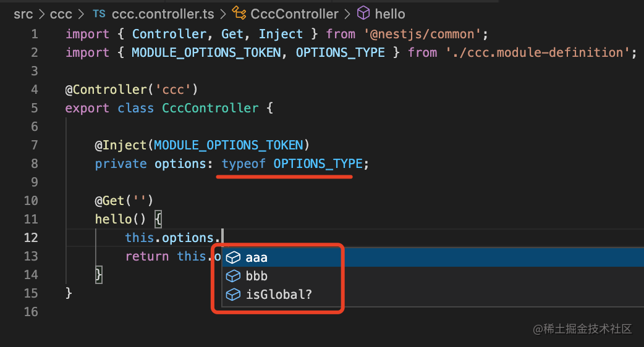
Task: Open the src folder breadcrumb
Action: (x=23, y=14)
